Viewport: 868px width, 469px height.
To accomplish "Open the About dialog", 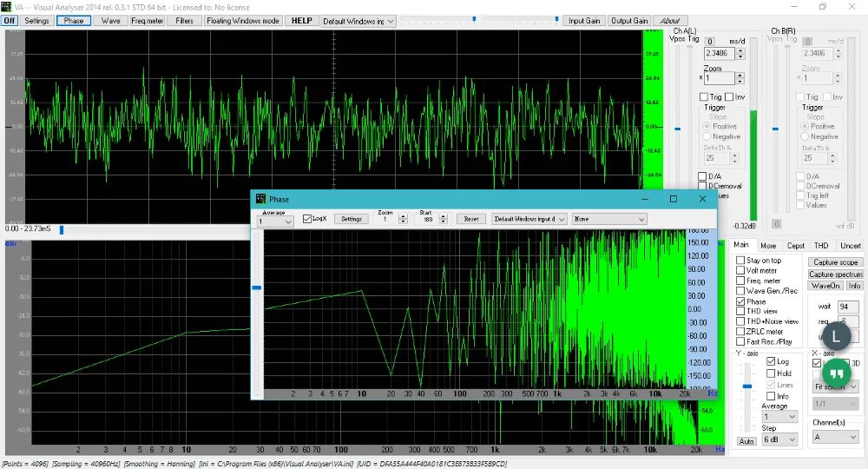I will pos(670,21).
